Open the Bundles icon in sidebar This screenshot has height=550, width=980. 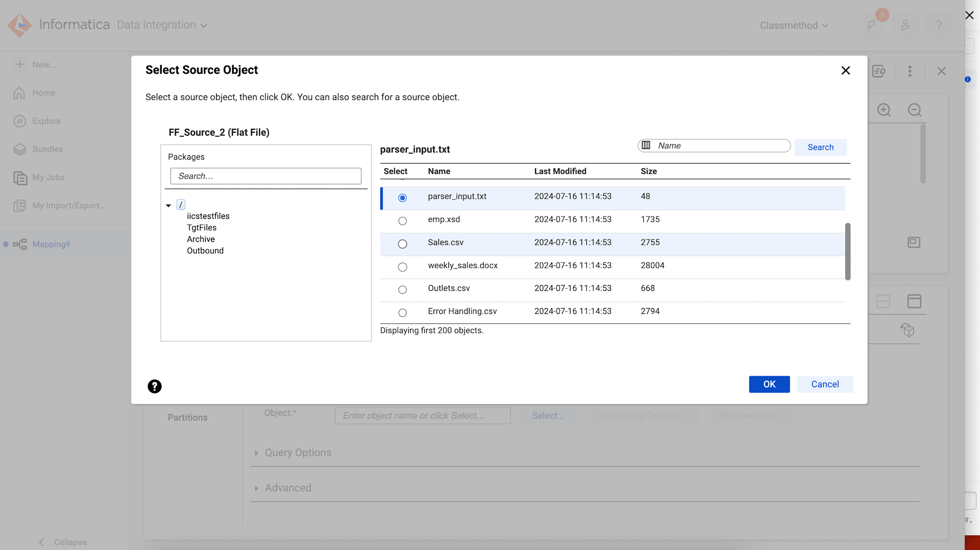20,149
